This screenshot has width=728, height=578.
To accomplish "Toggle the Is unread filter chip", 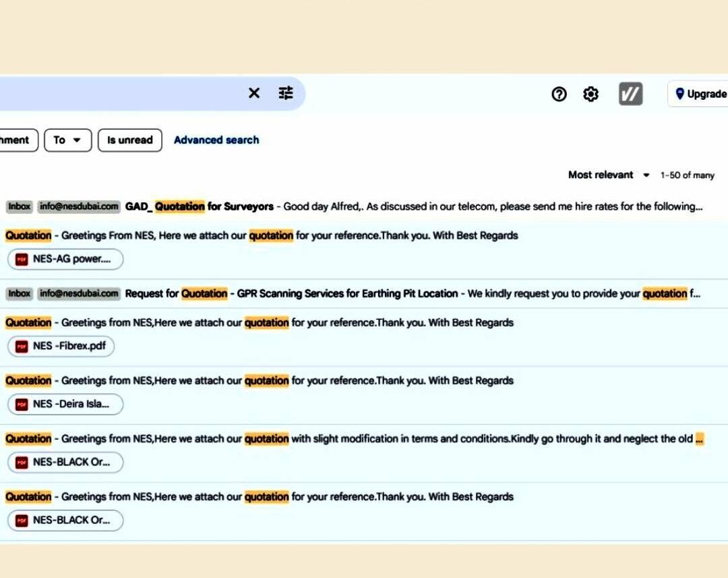I will [130, 140].
